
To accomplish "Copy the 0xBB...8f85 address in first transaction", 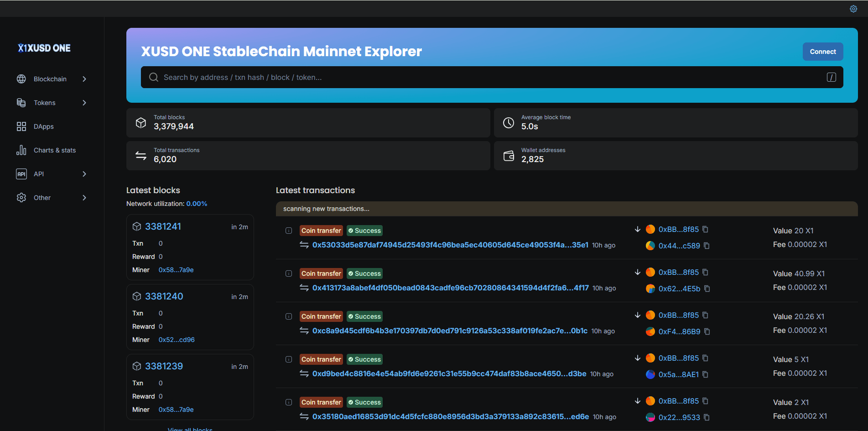I will pos(706,229).
